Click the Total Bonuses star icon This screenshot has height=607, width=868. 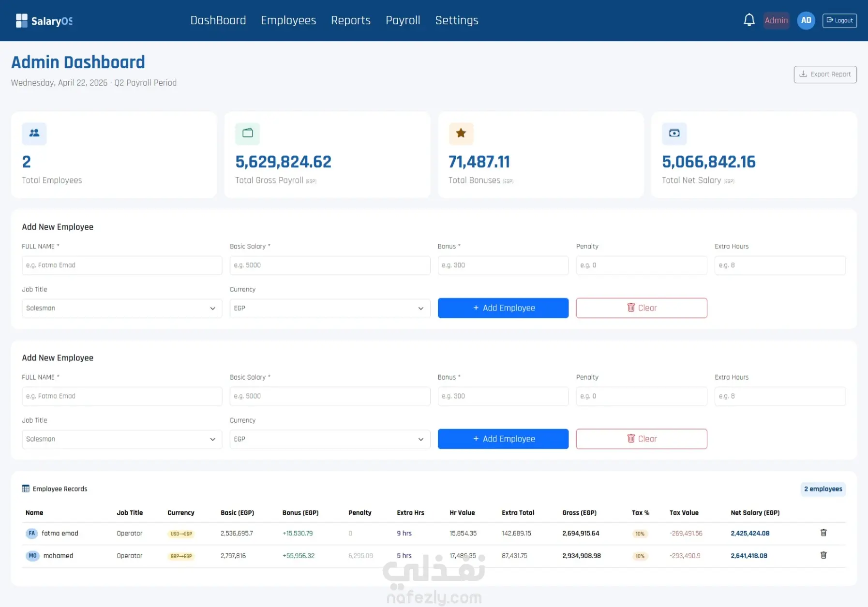(461, 133)
